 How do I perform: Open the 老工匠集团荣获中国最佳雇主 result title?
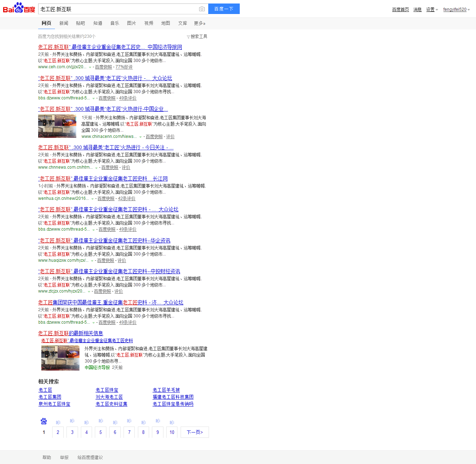(111, 302)
